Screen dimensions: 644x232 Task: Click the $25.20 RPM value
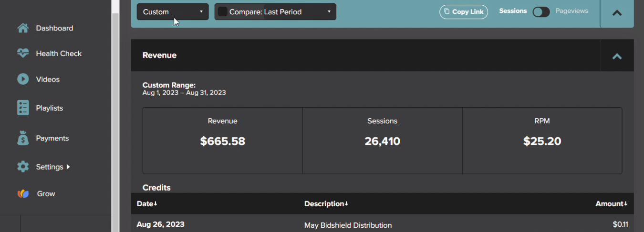point(542,141)
